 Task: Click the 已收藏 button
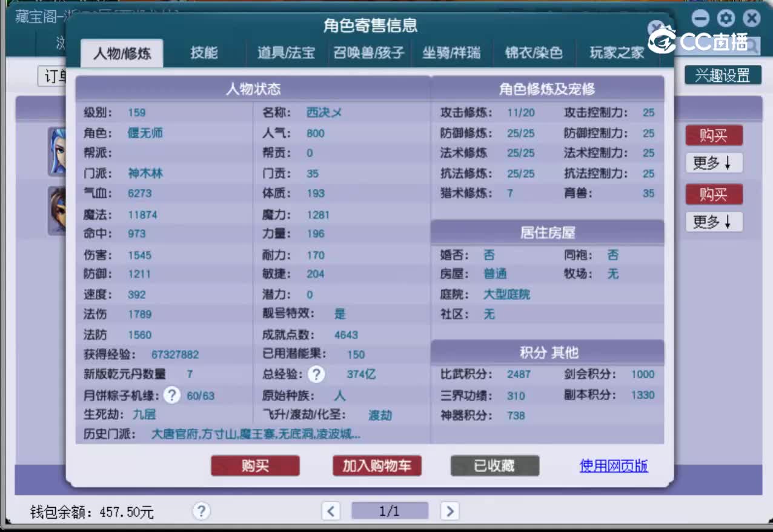tap(494, 466)
